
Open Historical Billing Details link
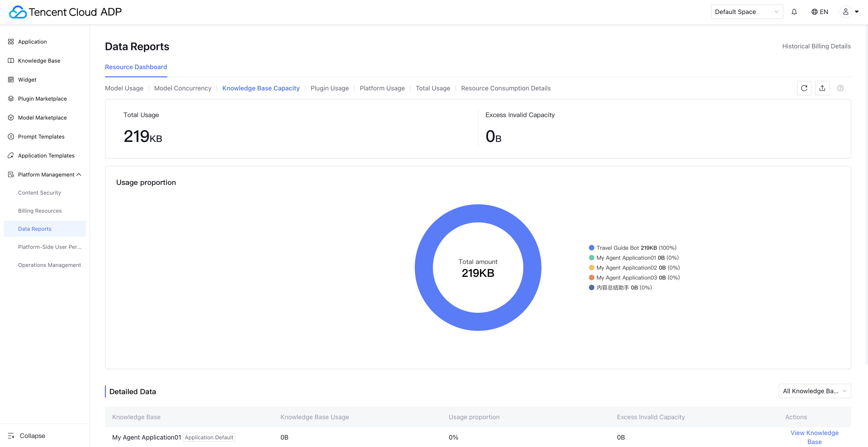816,46
